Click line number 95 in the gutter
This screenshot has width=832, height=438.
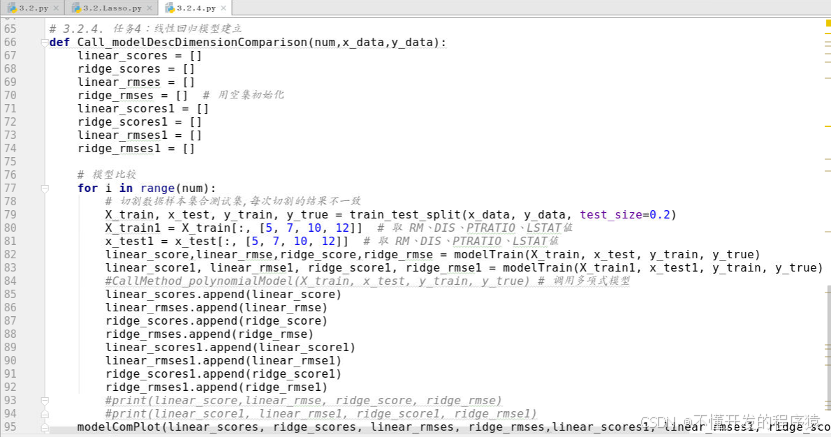[x=11, y=427]
